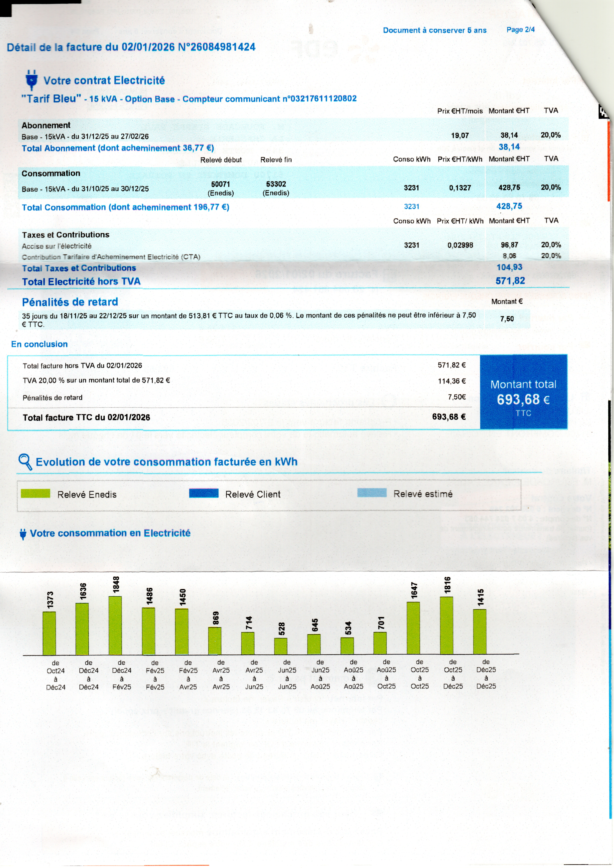The width and height of the screenshot is (614, 868).
Task: Click the Total facture TTC du 02/01/2026 row
Action: point(86,417)
